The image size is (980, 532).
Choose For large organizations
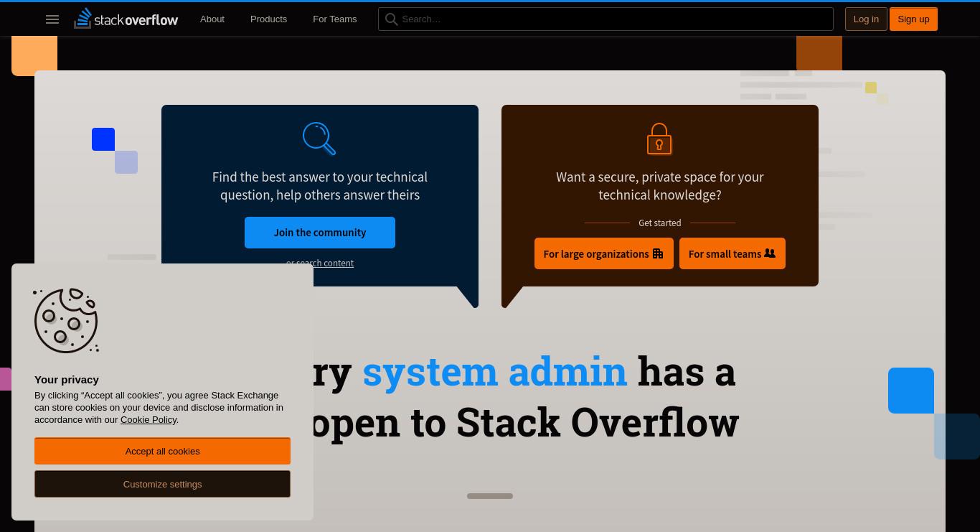[x=604, y=253]
